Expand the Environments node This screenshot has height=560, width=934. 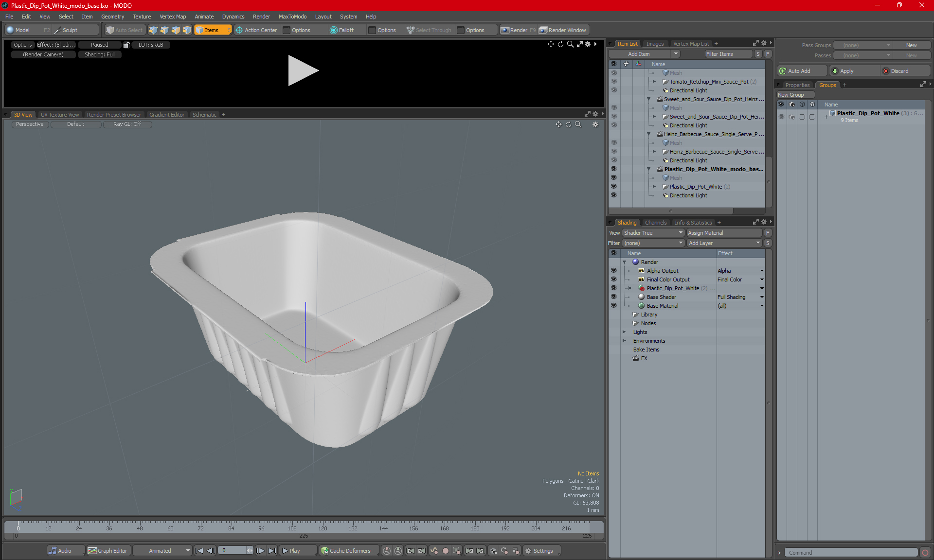coord(625,341)
